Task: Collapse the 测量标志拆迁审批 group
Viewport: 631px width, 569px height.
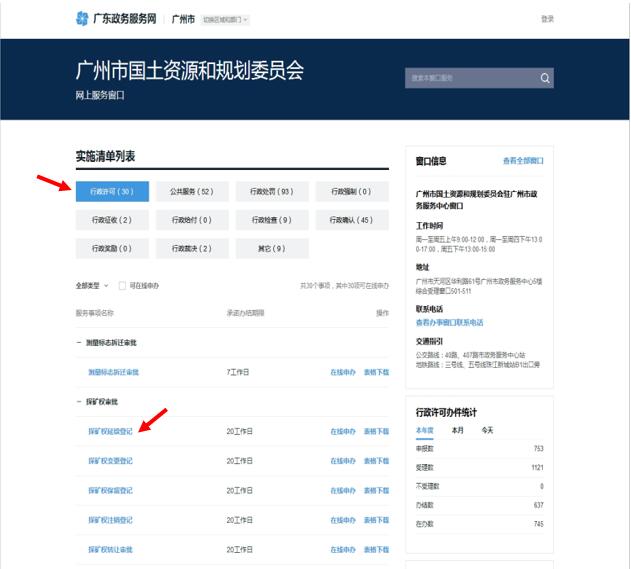Action: pyautogui.click(x=78, y=343)
